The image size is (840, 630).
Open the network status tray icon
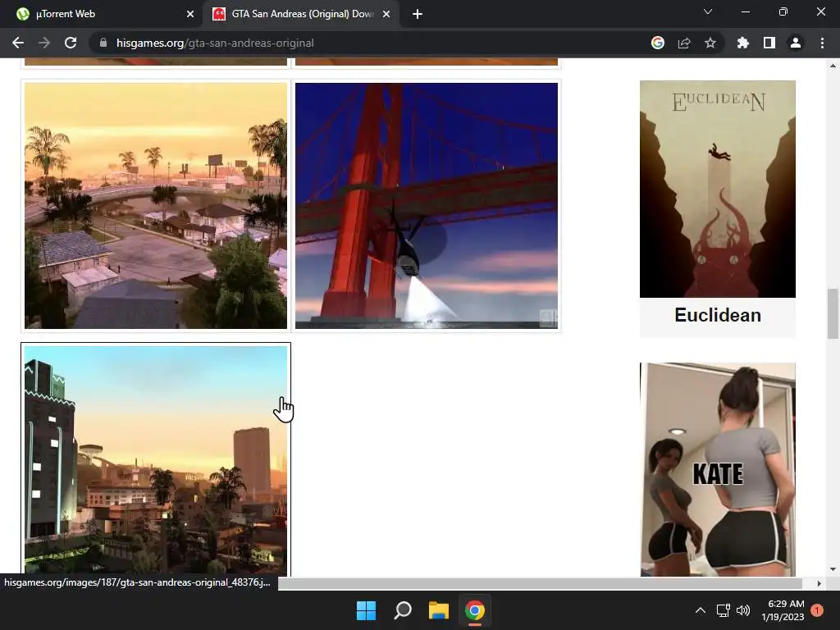[724, 610]
